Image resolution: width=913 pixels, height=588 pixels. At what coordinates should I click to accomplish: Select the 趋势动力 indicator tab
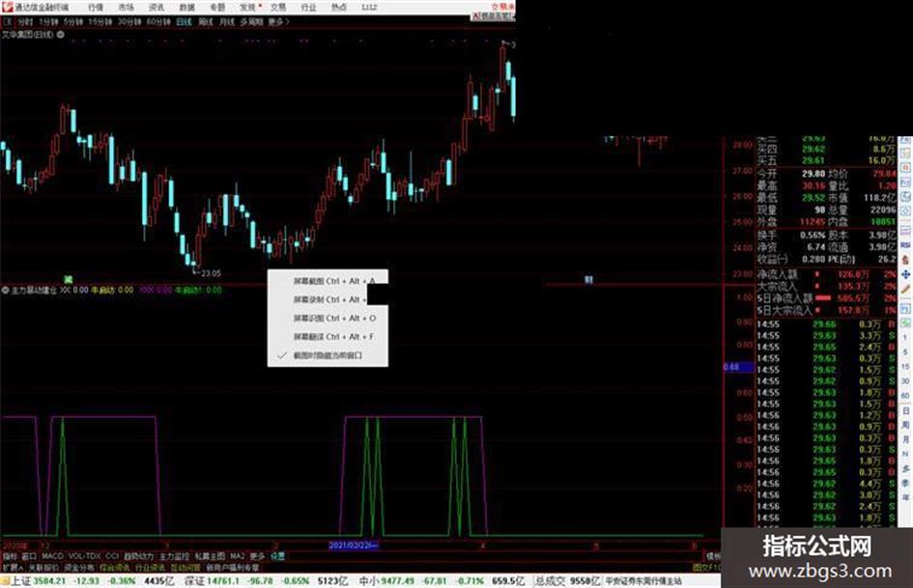tap(138, 556)
